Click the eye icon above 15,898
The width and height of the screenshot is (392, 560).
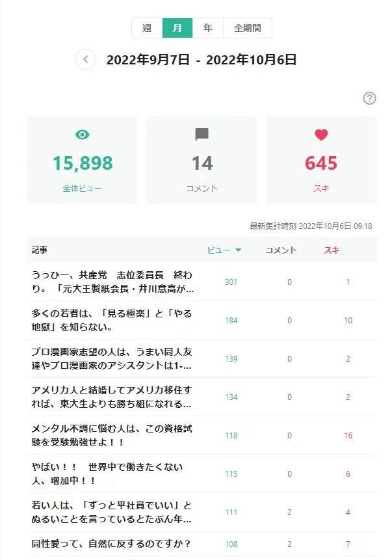(82, 135)
